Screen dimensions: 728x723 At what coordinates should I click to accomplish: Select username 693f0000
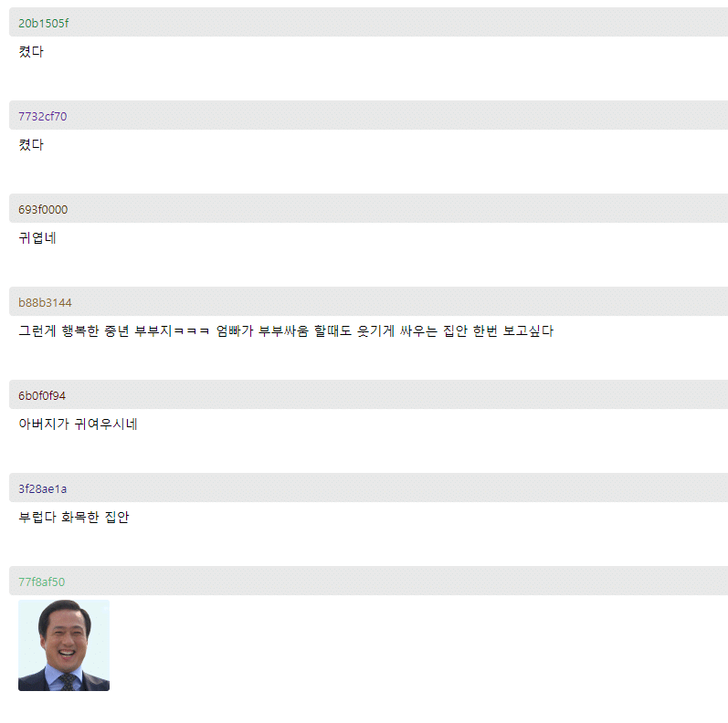pyautogui.click(x=43, y=210)
